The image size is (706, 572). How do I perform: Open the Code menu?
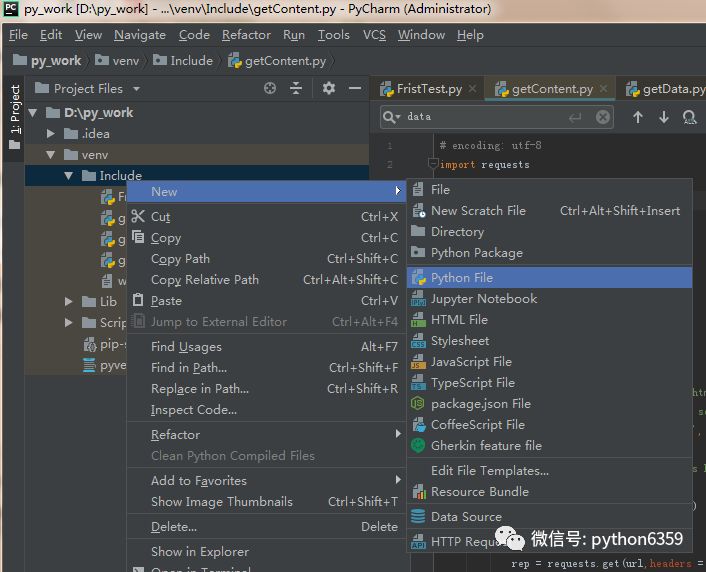coord(194,35)
